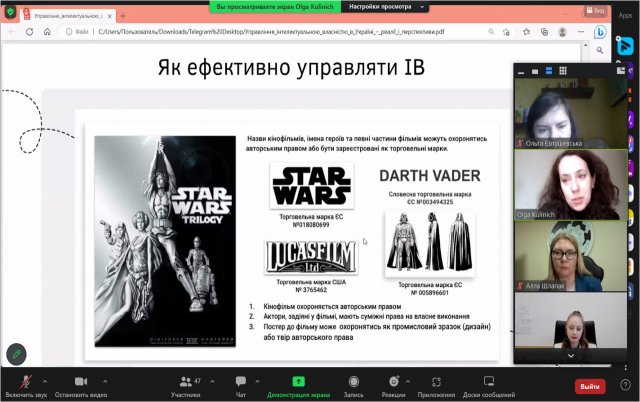This screenshot has height=402, width=640.
Task: Click the green Демонстрация экрана share icon
Action: click(298, 381)
